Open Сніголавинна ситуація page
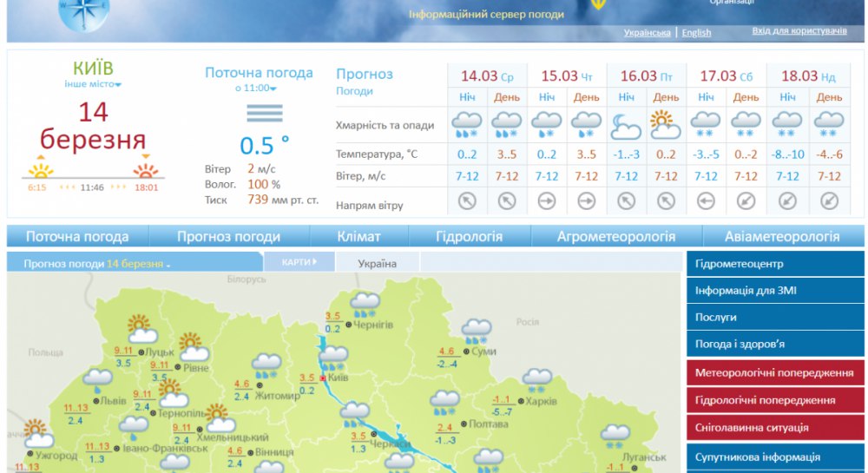This screenshot has width=868, height=473. (x=775, y=428)
